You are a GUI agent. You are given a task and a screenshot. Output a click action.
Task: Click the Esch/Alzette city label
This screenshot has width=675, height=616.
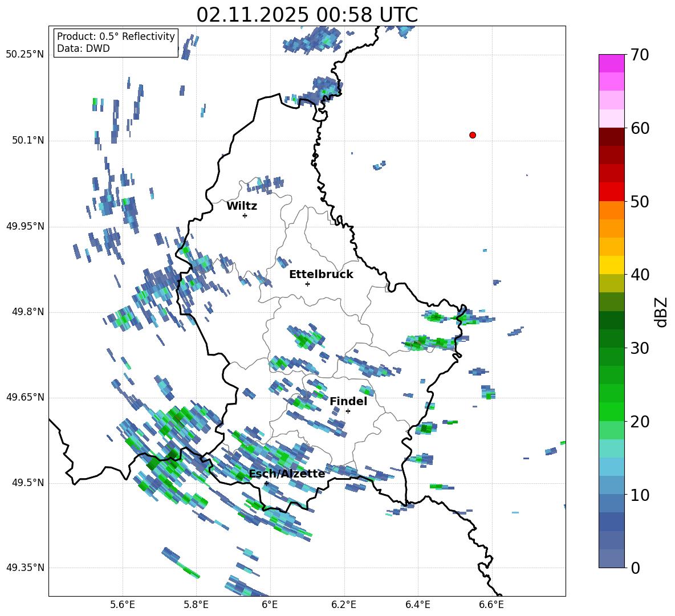pos(287,474)
